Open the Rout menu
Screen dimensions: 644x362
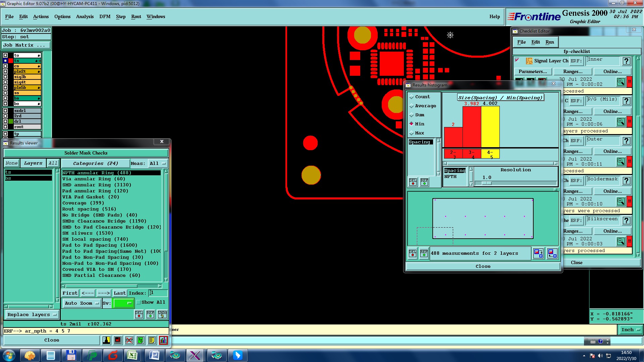(136, 16)
